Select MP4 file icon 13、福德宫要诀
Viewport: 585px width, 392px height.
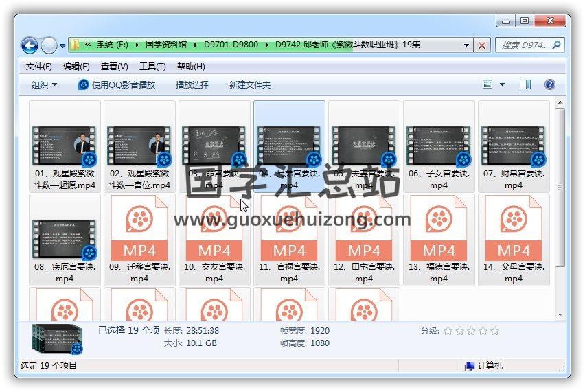439,228
